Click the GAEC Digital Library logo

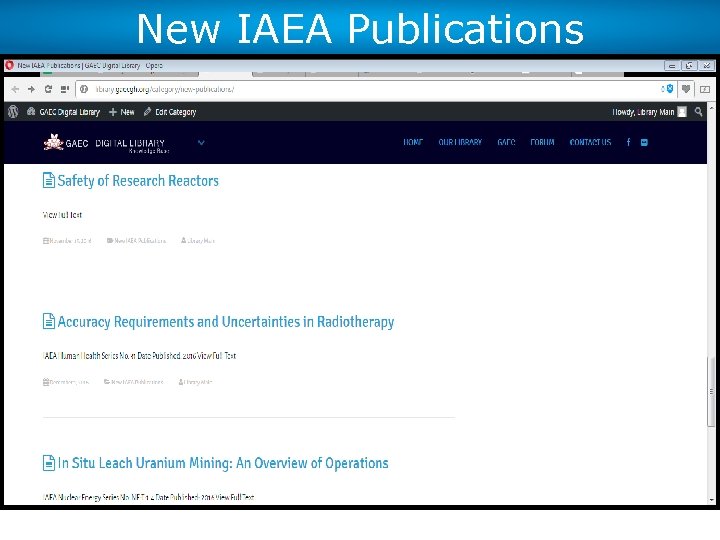tap(106, 143)
